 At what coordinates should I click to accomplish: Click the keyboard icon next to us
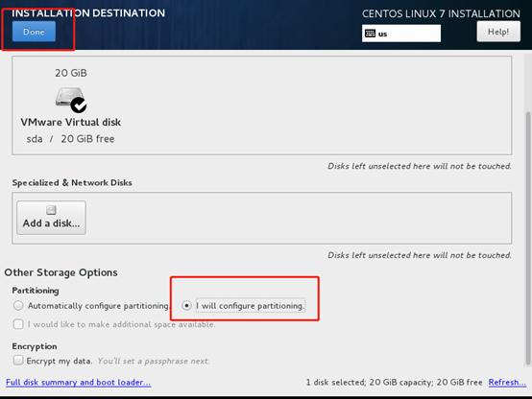point(370,34)
